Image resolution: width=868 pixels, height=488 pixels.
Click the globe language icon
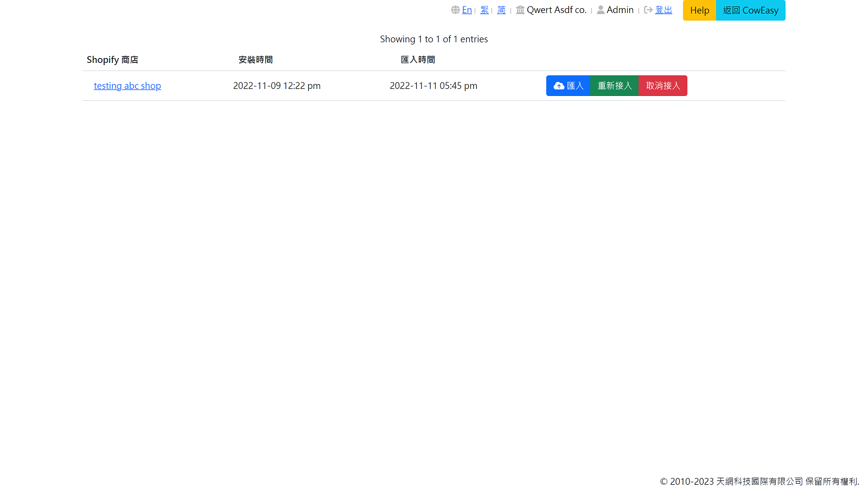click(455, 10)
